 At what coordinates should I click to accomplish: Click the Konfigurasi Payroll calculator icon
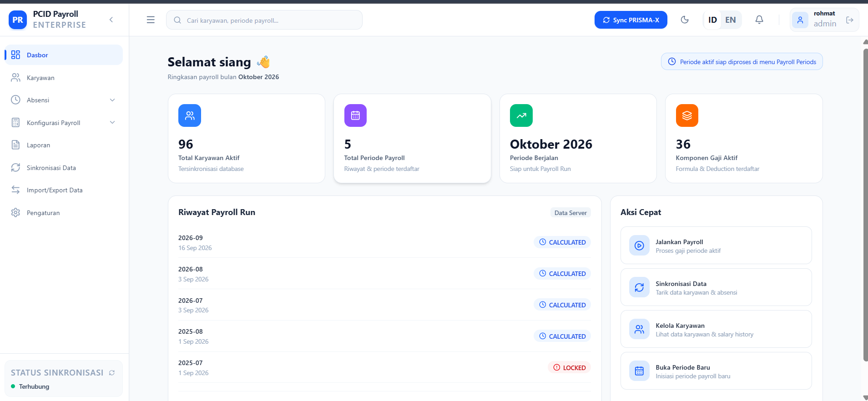point(15,122)
